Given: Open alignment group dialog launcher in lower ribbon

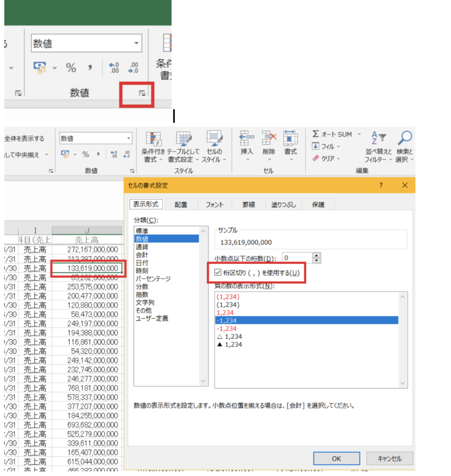Looking at the screenshot, I should (51, 171).
